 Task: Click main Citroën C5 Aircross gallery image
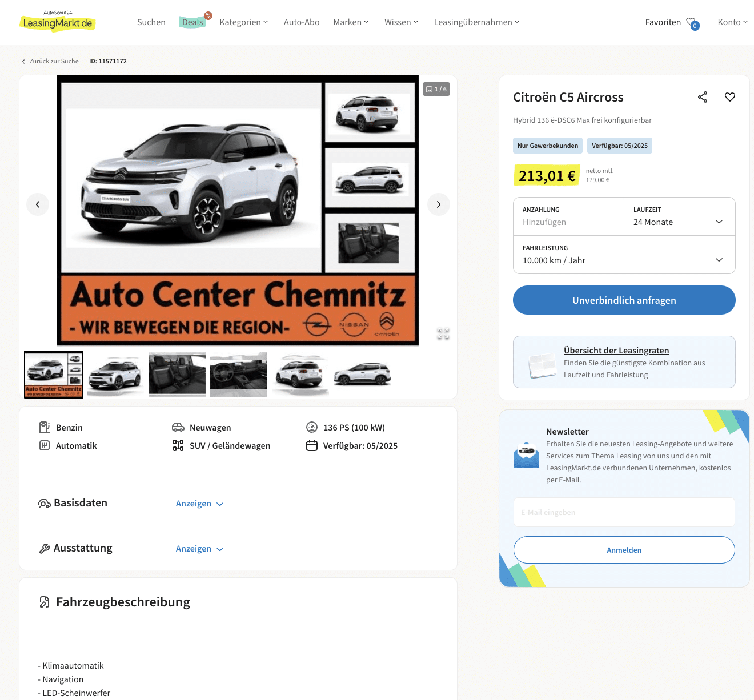(238, 210)
